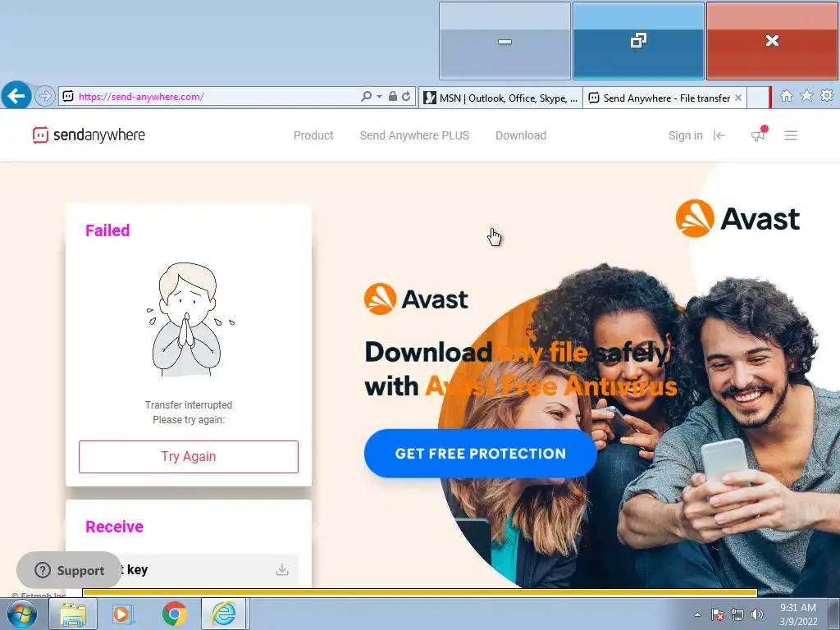840x630 pixels.
Task: Open the announcements megaphone icon
Action: tap(759, 135)
